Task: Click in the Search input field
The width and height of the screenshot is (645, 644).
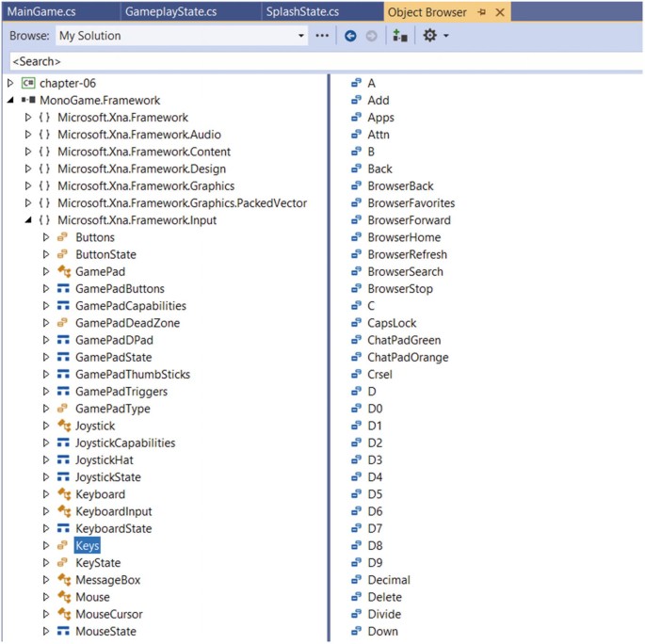Action: pyautogui.click(x=320, y=61)
